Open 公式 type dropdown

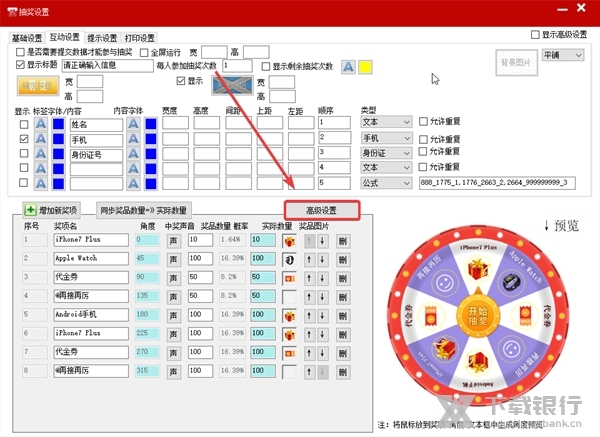point(386,183)
